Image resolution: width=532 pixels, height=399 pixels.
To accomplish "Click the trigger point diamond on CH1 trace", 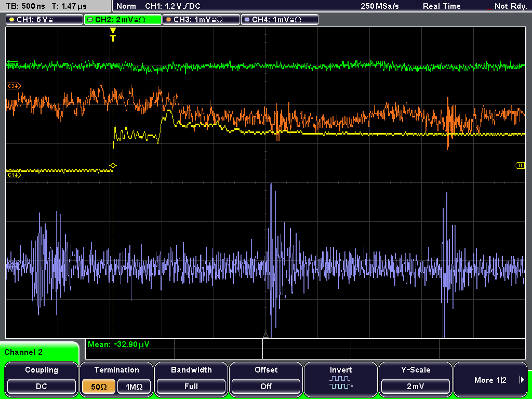I will (113, 166).
